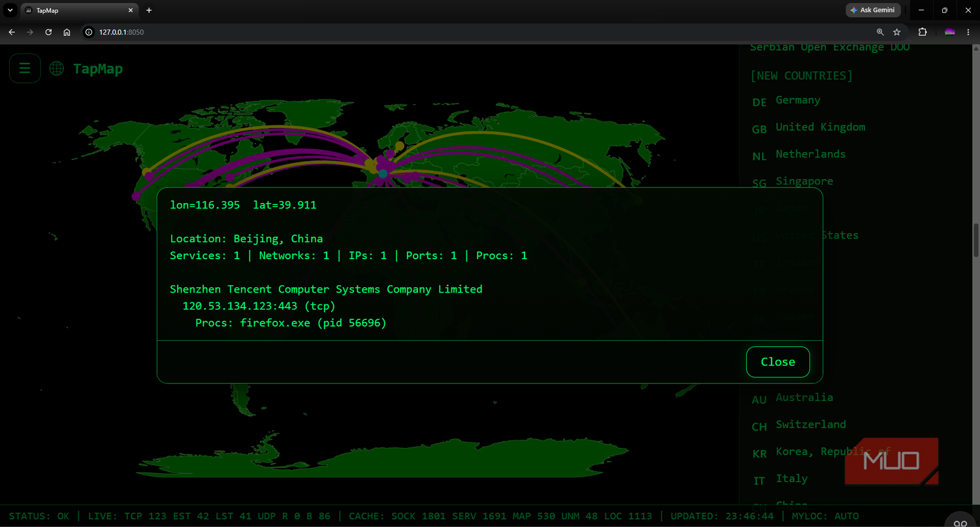Click the Ask Gemini button

[x=874, y=10]
